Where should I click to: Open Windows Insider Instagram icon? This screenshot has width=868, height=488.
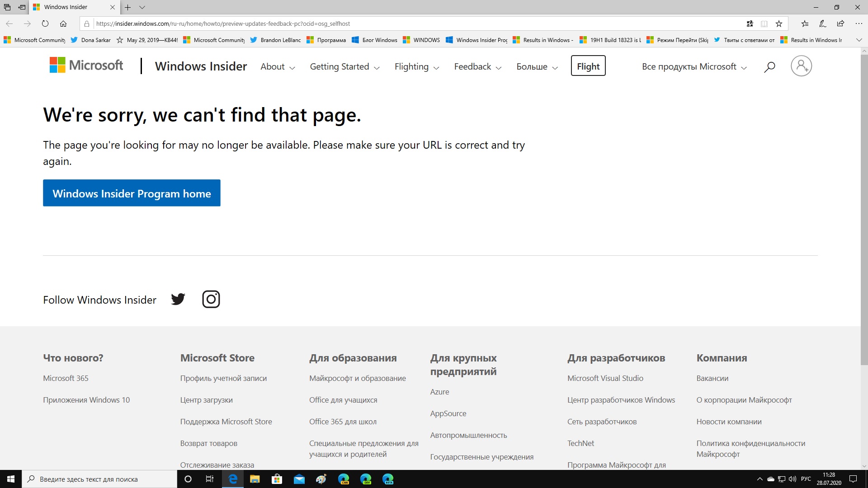coord(211,299)
